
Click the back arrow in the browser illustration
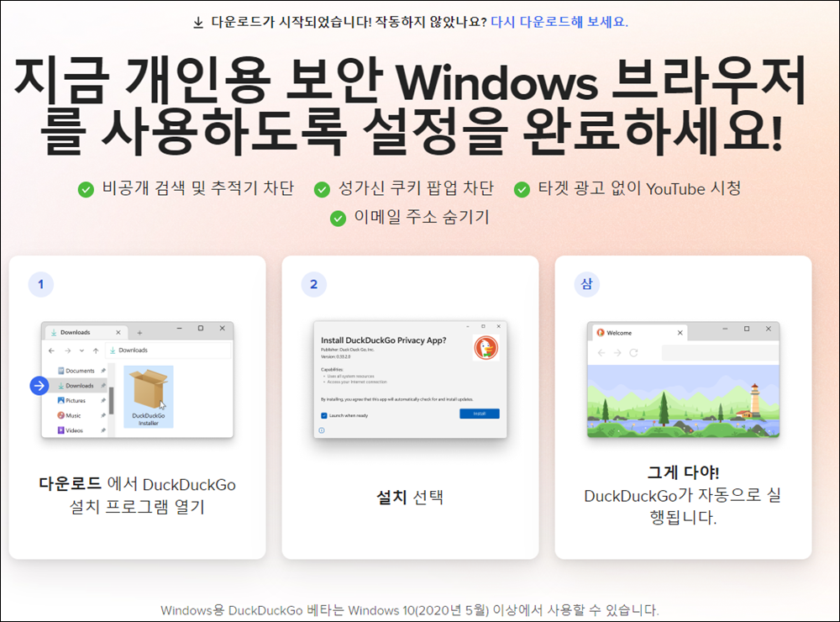(601, 353)
